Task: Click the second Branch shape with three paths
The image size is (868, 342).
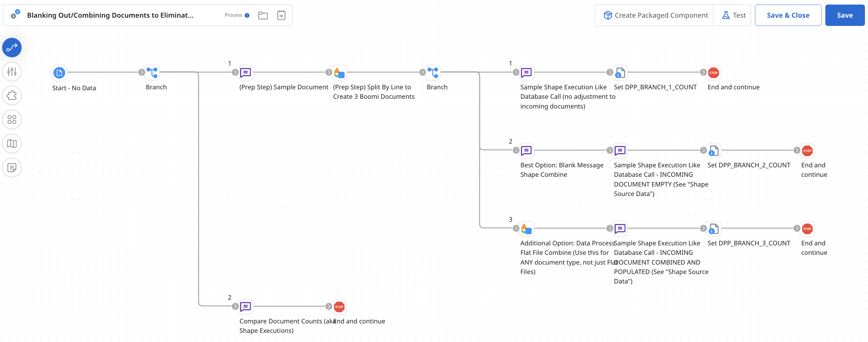Action: [x=434, y=73]
